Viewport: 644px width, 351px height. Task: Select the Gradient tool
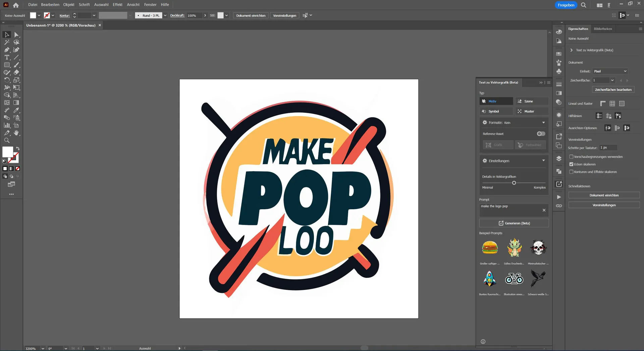(x=16, y=102)
